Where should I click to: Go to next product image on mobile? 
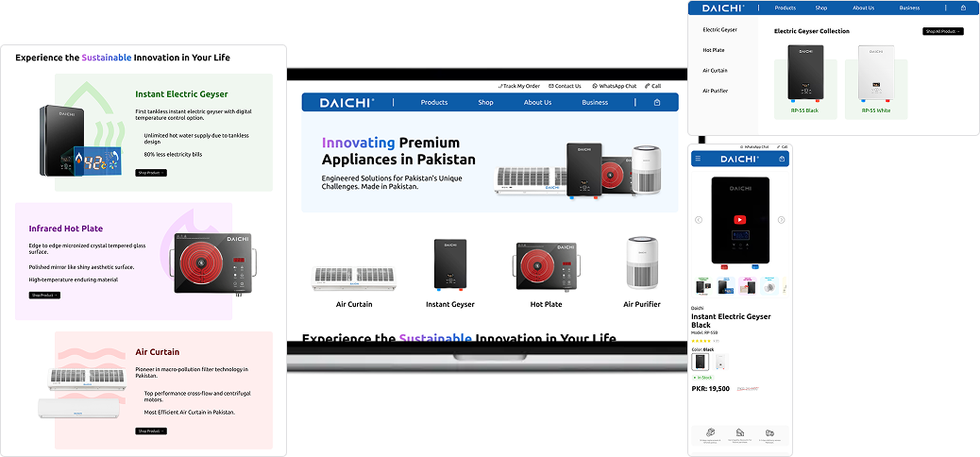pos(781,220)
